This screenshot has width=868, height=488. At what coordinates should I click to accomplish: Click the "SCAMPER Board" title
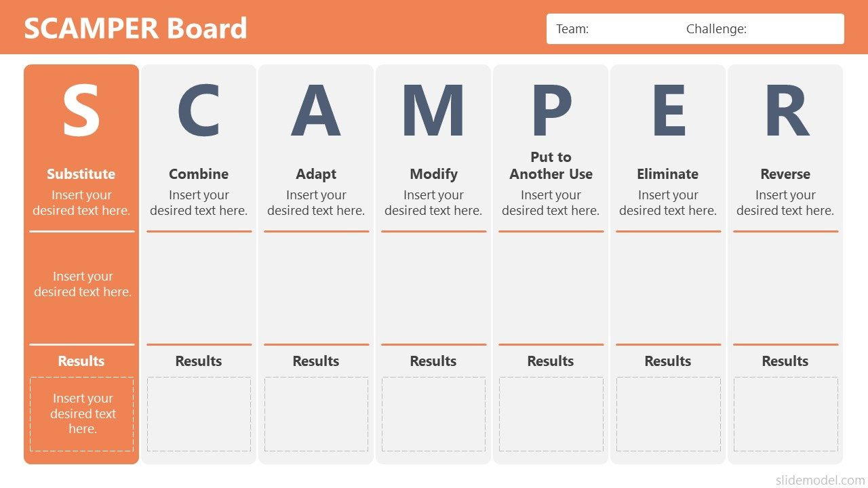click(136, 28)
